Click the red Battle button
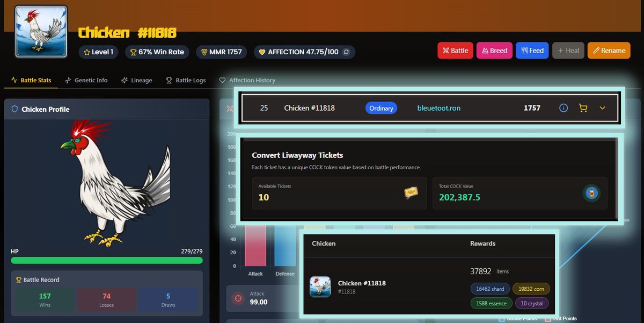 click(x=455, y=51)
